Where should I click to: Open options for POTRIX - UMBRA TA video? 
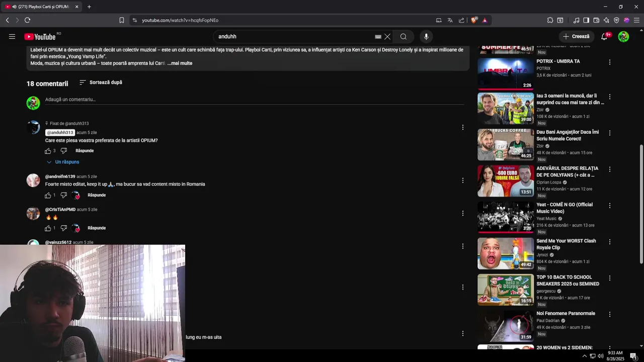click(x=610, y=62)
